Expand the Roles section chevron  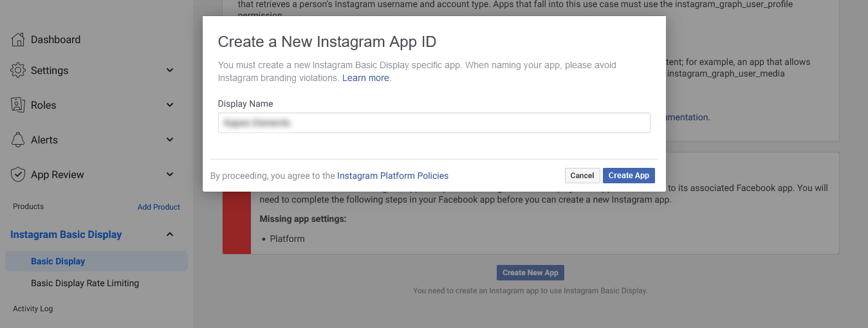170,105
